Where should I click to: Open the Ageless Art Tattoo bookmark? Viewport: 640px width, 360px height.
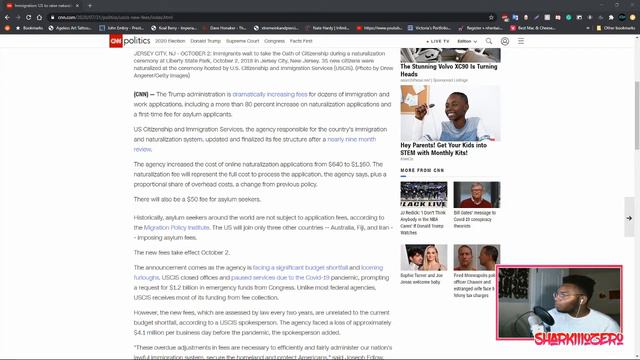pyautogui.click(x=70, y=28)
